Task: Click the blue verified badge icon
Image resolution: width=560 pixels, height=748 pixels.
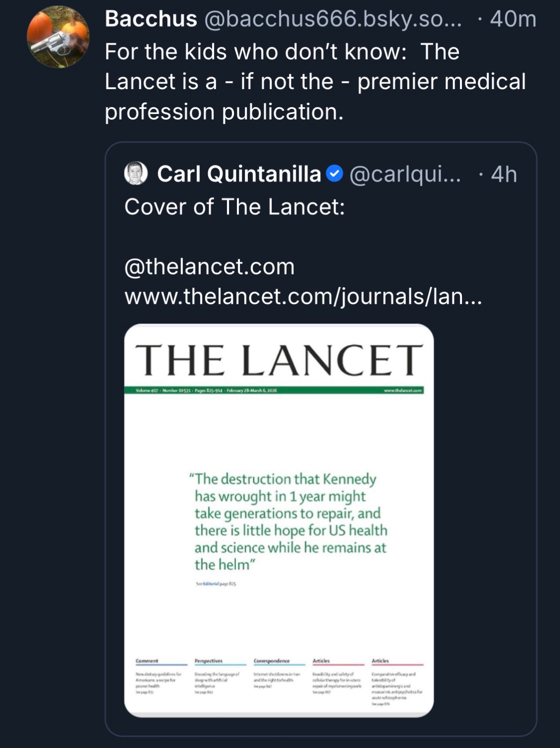Action: coord(335,174)
